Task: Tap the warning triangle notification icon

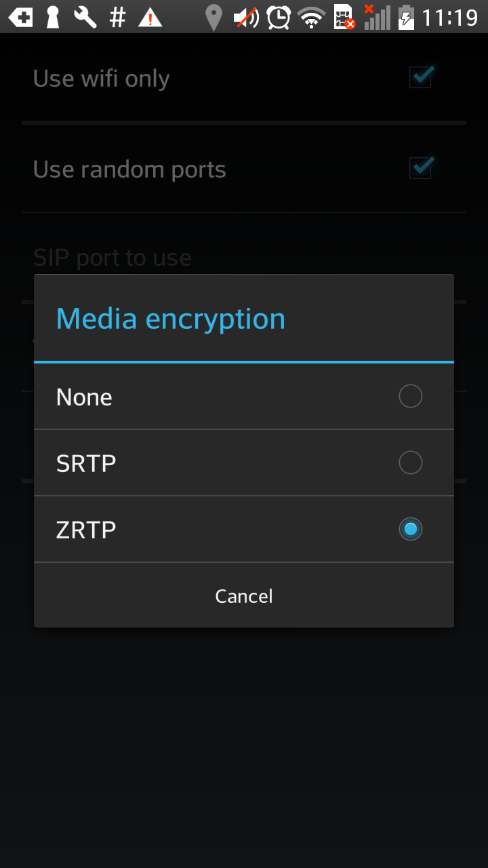Action: [150, 18]
